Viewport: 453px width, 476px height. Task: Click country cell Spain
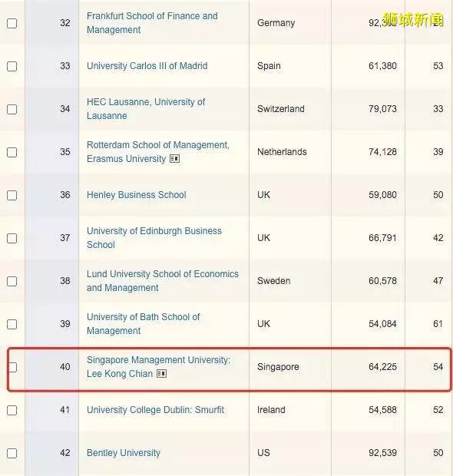(x=269, y=66)
